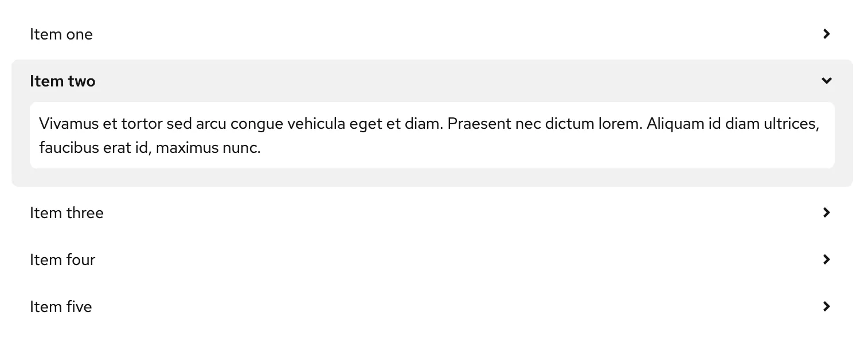Toggle the "Item four" accordion label
This screenshot has width=868, height=355.
[62, 260]
